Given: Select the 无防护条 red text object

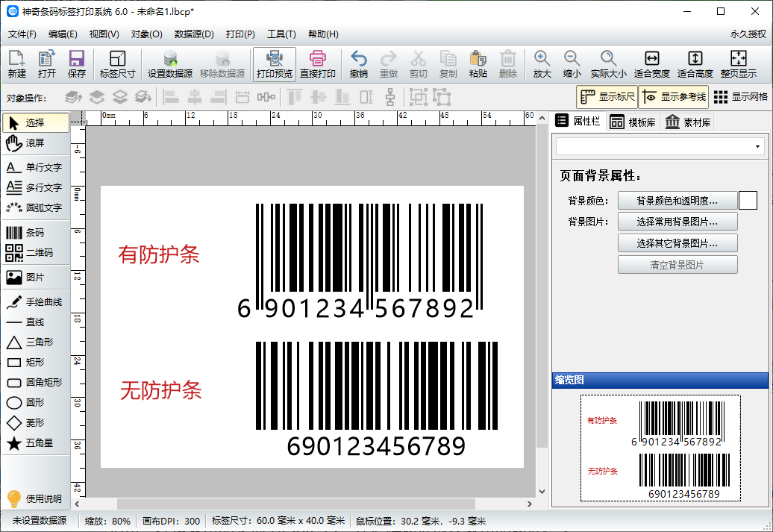Looking at the screenshot, I should coord(160,390).
